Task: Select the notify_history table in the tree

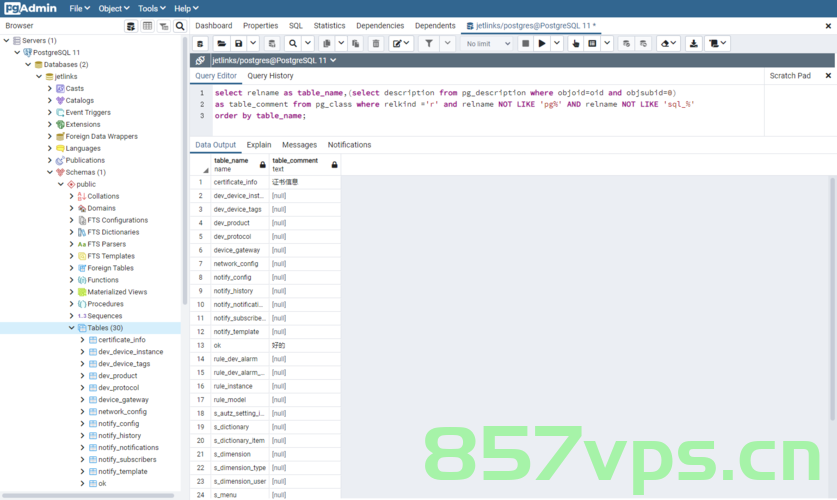Action: pyautogui.click(x=120, y=436)
